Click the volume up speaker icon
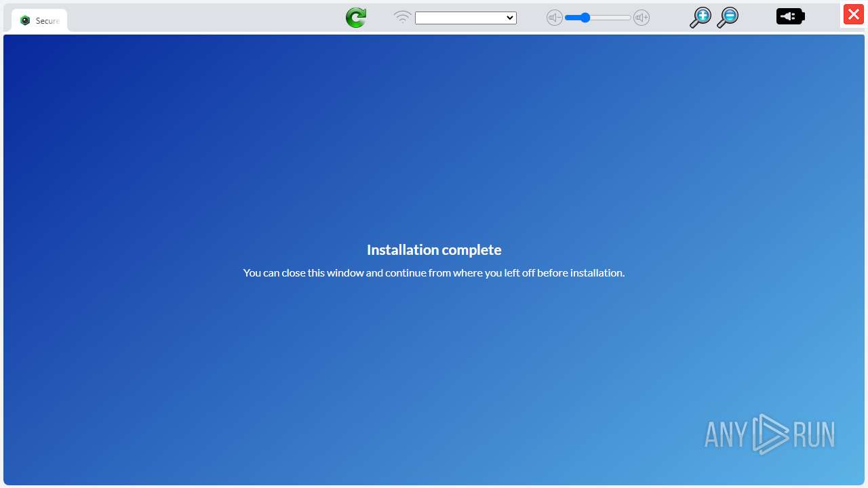The image size is (868, 488). (x=642, y=18)
